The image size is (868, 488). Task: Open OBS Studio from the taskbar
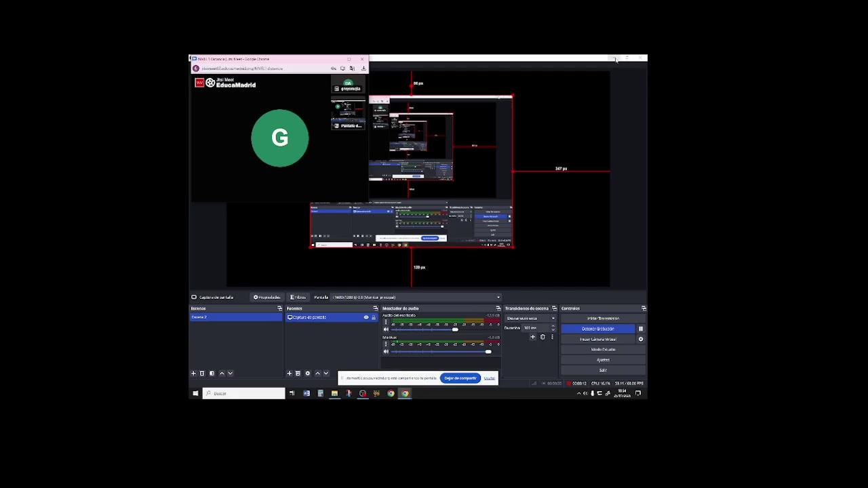click(363, 393)
